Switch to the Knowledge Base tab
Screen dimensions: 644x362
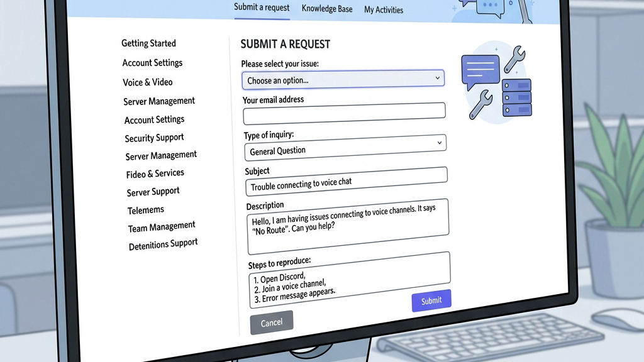pos(327,8)
